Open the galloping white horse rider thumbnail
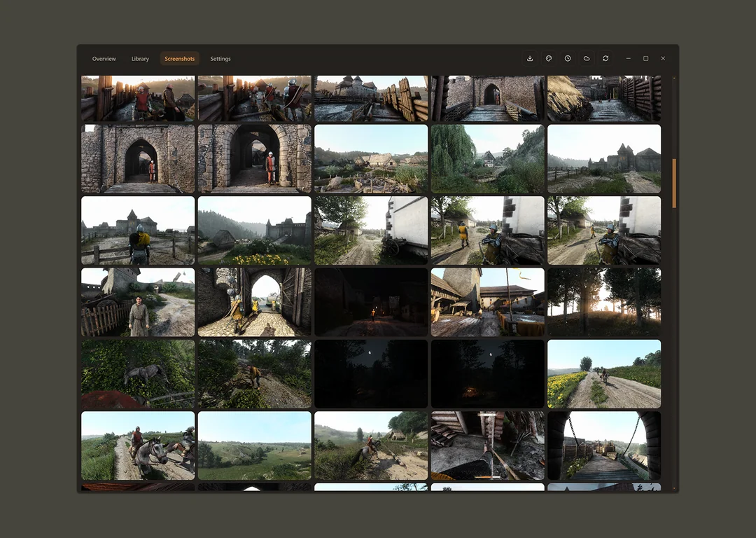The height and width of the screenshot is (538, 756). 371,446
